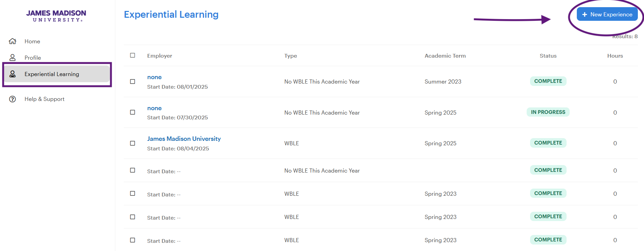Select the James Madison University row checkbox

pos(133,143)
